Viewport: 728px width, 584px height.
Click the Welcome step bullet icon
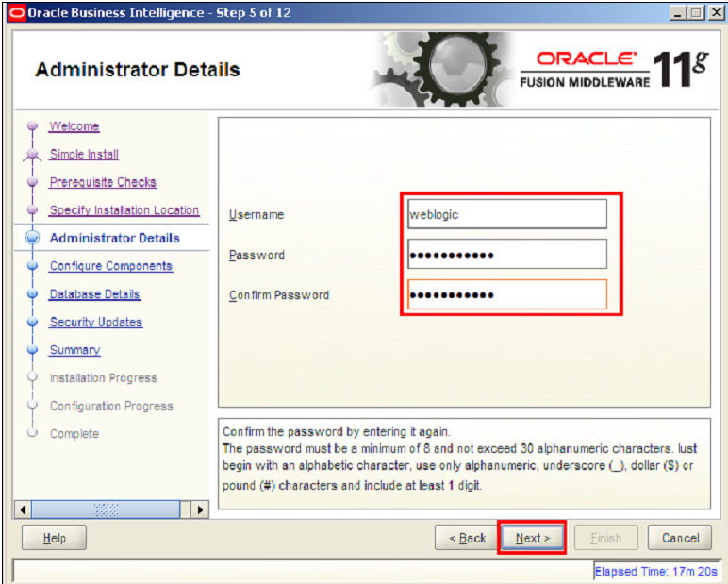coord(32,125)
